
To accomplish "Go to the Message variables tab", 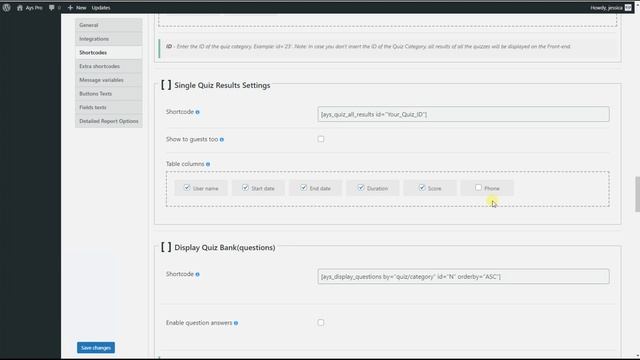I will click(x=109, y=80).
